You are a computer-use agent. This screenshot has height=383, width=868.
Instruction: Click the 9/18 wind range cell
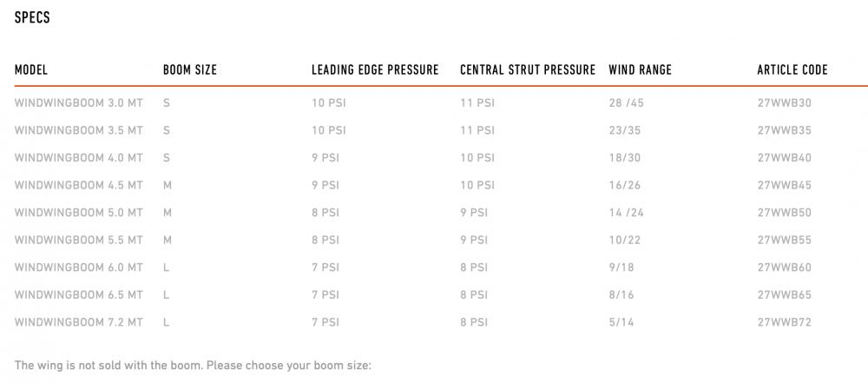pos(621,267)
